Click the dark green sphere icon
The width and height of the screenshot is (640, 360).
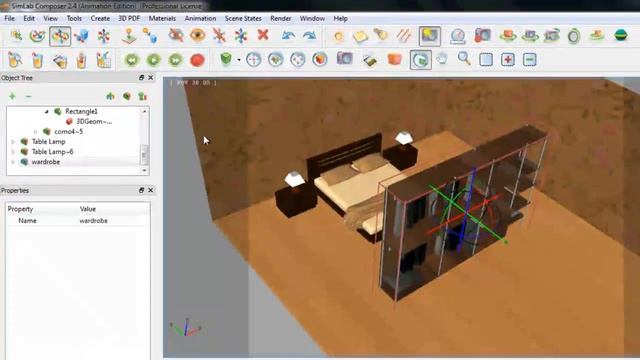pos(620,36)
